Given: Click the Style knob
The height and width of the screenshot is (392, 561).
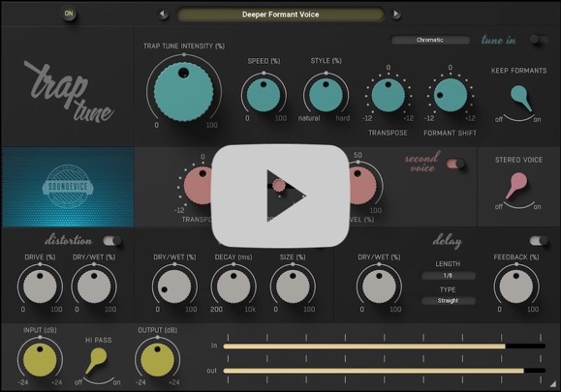Looking at the screenshot, I should coord(326,95).
